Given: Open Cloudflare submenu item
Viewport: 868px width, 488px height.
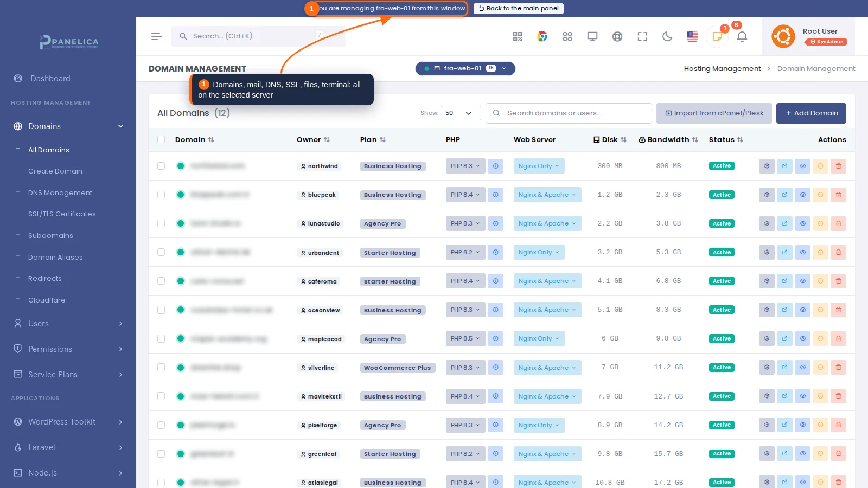Looking at the screenshot, I should coord(47,300).
